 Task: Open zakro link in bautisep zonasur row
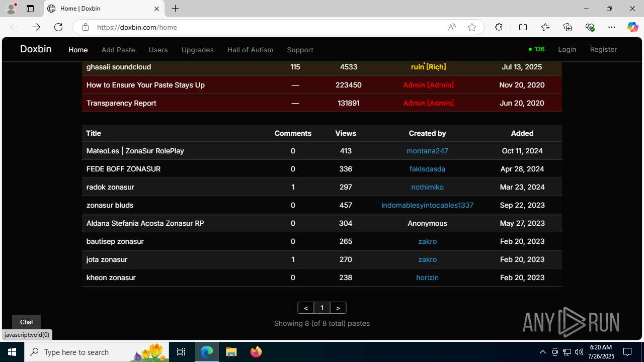coord(427,241)
